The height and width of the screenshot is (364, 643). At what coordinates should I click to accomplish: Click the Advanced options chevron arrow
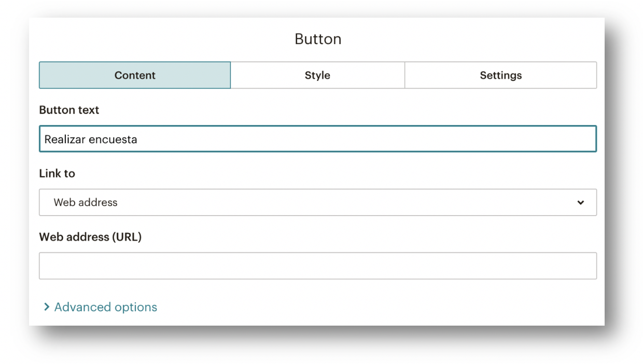tap(47, 307)
